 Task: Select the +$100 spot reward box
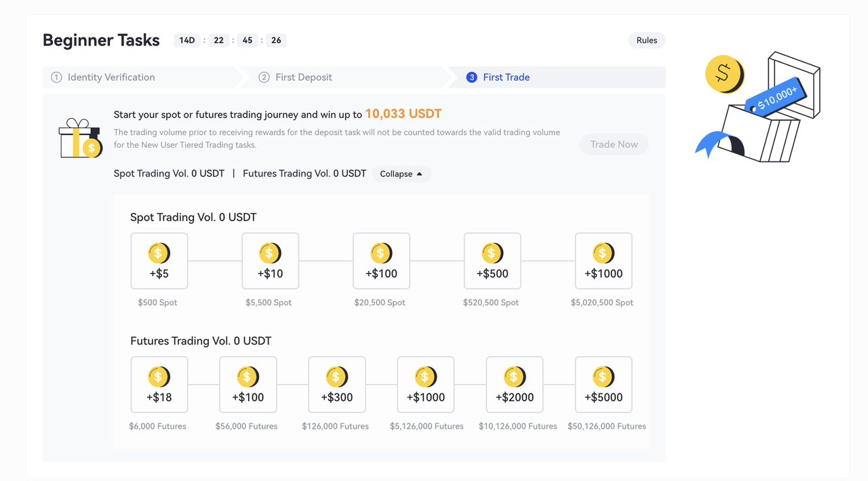click(381, 261)
